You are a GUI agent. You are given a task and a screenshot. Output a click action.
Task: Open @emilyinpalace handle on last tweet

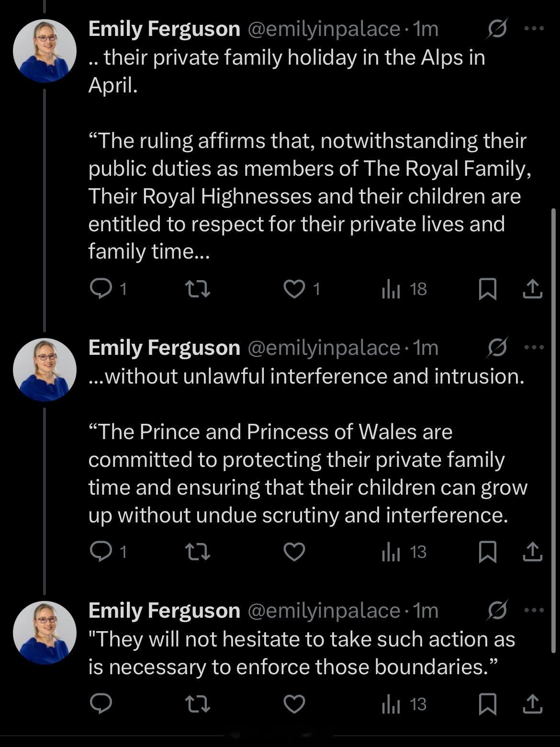point(324,611)
